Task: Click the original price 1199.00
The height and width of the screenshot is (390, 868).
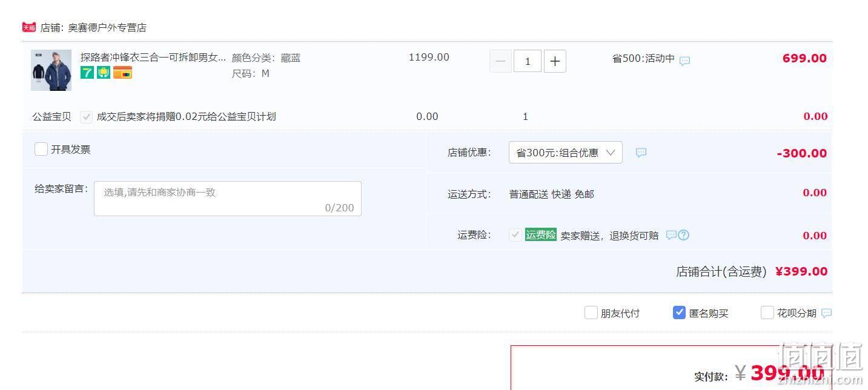Action: tap(429, 58)
